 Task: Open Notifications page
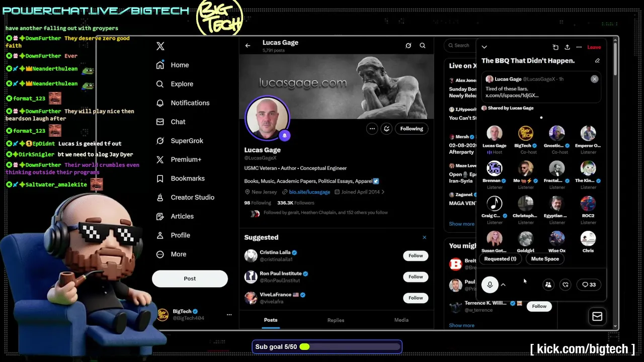click(183, 103)
